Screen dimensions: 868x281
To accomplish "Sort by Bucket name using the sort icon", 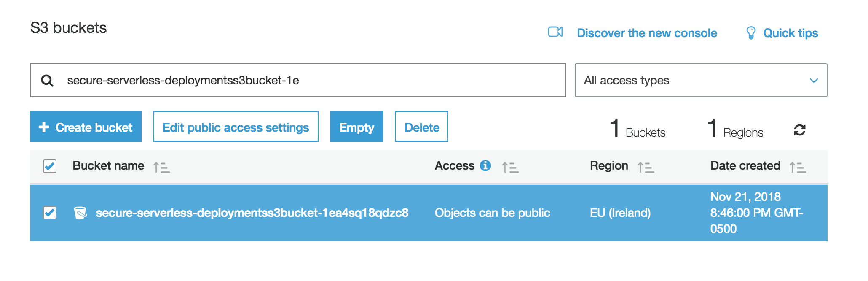I will (x=161, y=168).
